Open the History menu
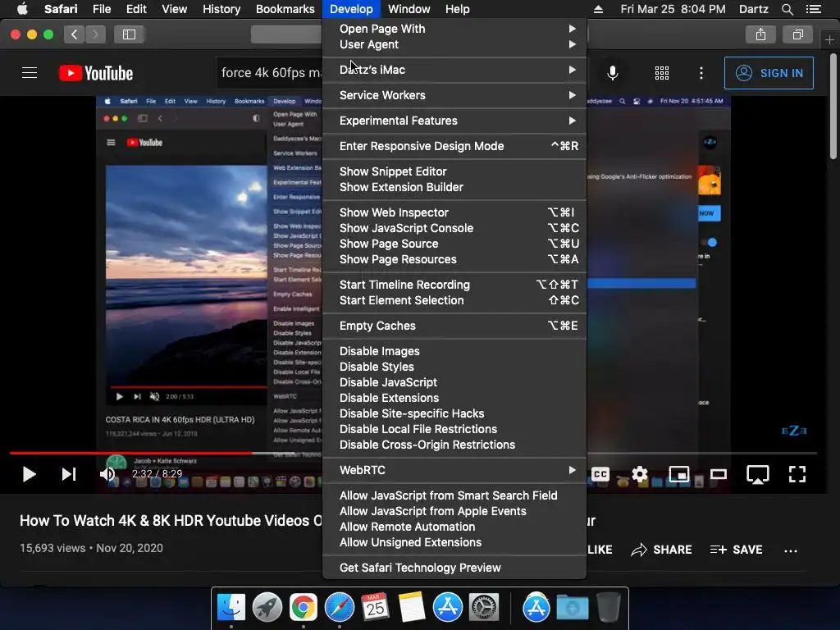This screenshot has width=840, height=630. pyautogui.click(x=221, y=9)
